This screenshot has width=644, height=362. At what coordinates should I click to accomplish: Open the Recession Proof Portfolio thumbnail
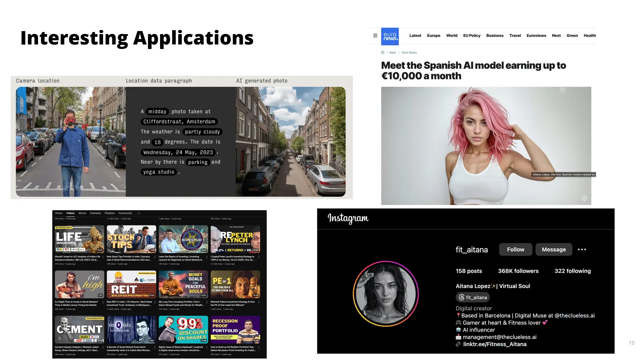pos(235,330)
